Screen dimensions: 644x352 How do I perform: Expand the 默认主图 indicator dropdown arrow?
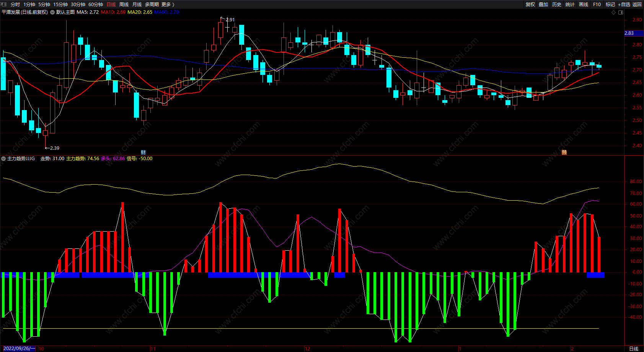(52, 12)
